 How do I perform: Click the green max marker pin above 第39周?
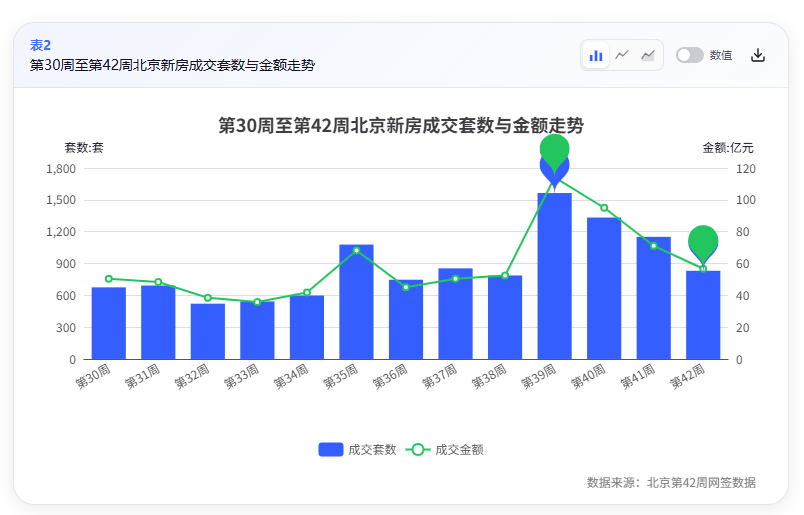554,148
